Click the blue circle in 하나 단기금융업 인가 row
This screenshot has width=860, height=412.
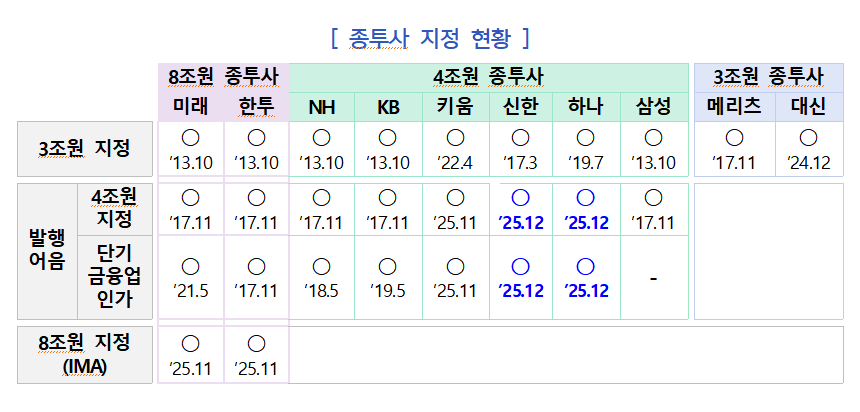coord(586,266)
